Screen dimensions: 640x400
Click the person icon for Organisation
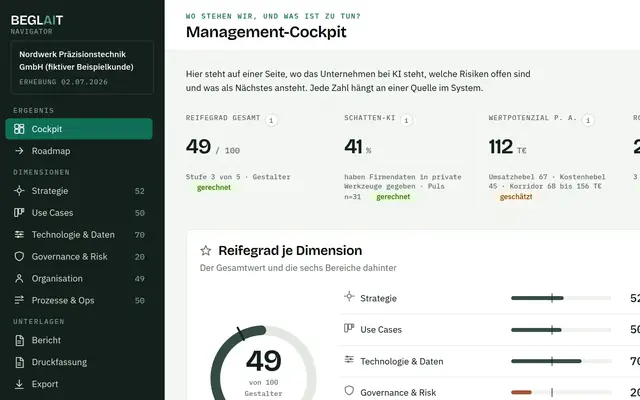coord(19,278)
